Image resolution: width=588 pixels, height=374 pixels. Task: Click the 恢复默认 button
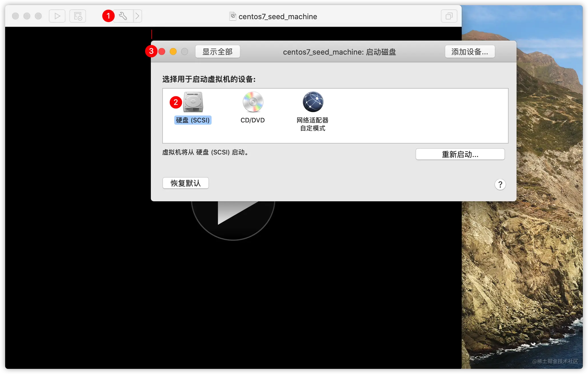click(x=186, y=183)
